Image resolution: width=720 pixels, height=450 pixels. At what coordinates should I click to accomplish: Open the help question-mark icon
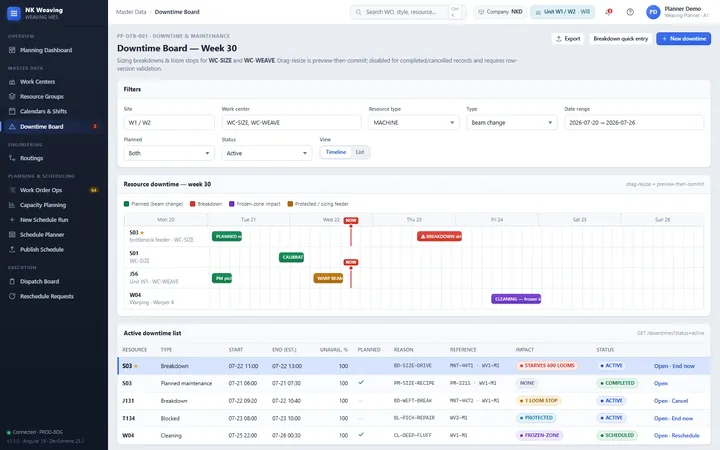[x=630, y=12]
